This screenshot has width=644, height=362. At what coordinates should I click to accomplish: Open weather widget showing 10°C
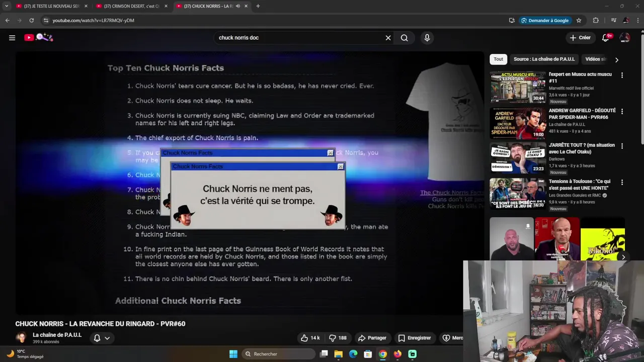click(25, 354)
